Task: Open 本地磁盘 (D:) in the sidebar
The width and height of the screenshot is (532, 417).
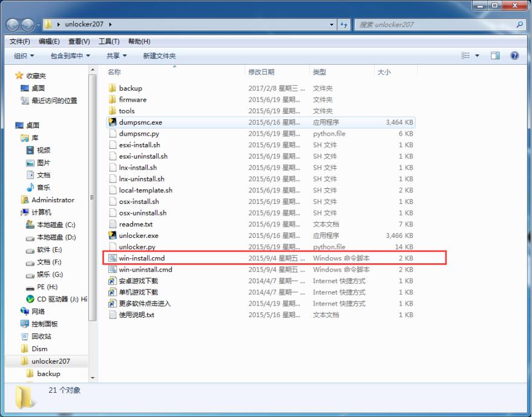Action: [51, 237]
